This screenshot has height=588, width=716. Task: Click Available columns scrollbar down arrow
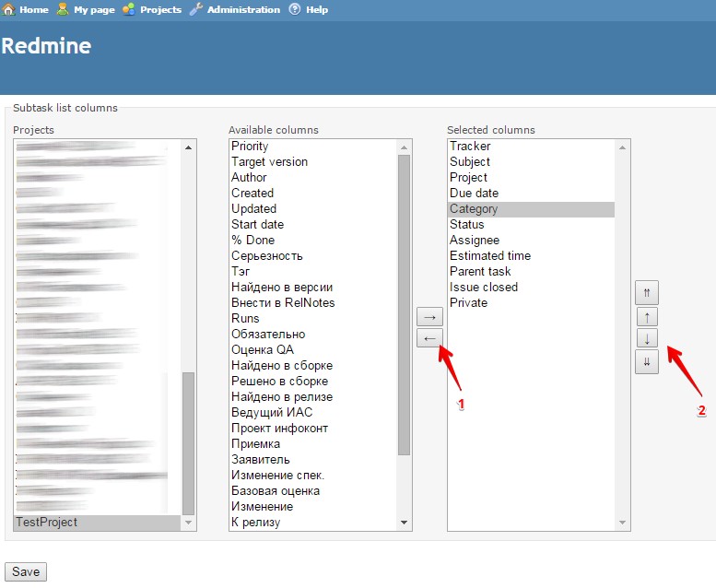coord(405,523)
